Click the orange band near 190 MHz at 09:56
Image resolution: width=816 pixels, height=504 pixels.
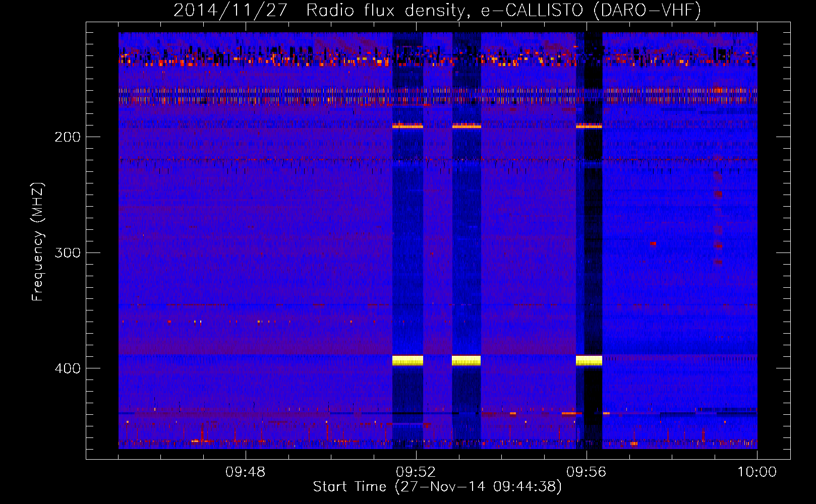(589, 125)
